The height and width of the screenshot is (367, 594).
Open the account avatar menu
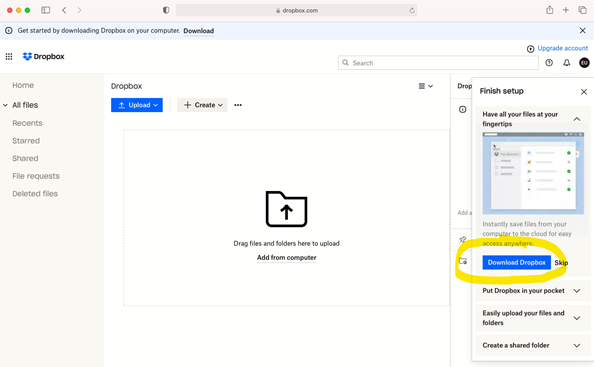click(x=584, y=63)
